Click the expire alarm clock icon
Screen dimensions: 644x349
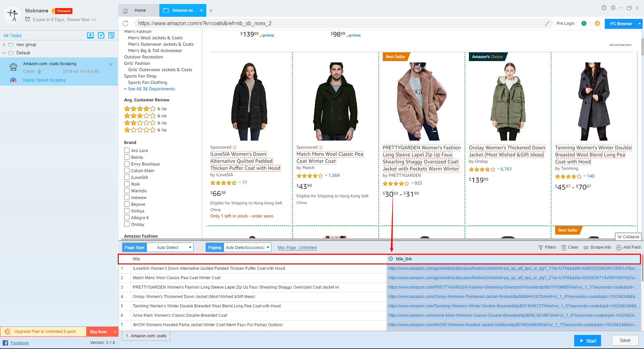click(28, 19)
